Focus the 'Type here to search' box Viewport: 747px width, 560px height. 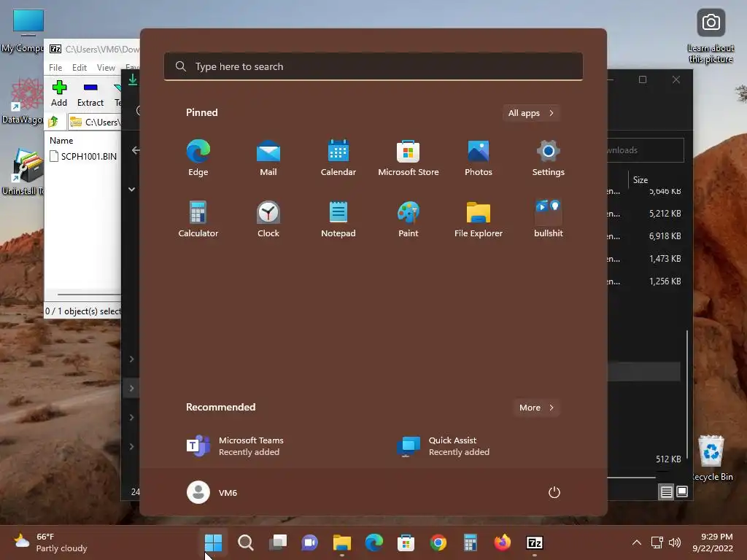coord(373,66)
